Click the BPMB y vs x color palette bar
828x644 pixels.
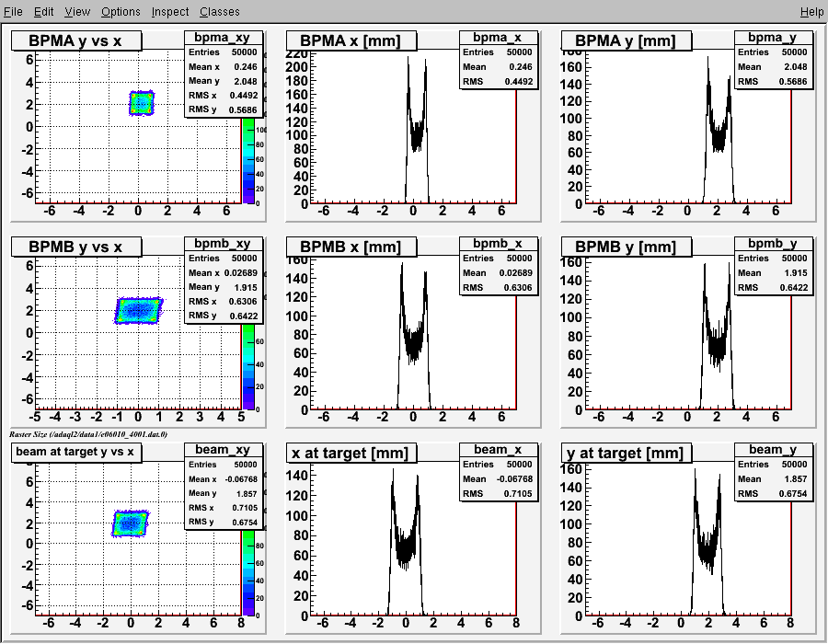pyautogui.click(x=248, y=367)
